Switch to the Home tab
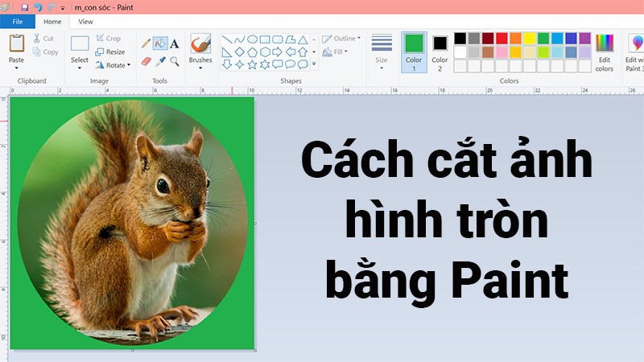 52,22
